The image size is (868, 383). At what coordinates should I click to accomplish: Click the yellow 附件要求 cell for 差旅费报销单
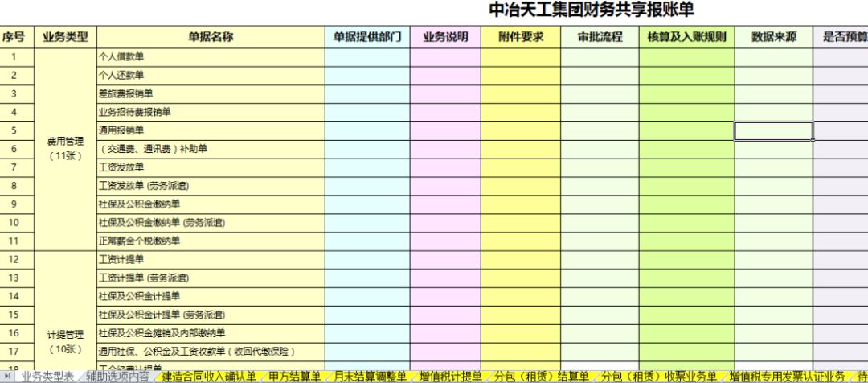point(521,94)
